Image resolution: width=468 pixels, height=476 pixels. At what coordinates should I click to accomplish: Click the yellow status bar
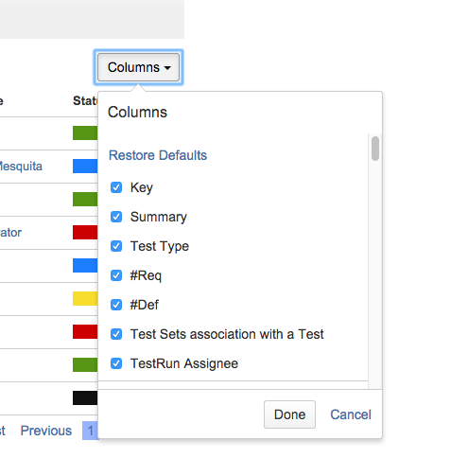pos(85,298)
